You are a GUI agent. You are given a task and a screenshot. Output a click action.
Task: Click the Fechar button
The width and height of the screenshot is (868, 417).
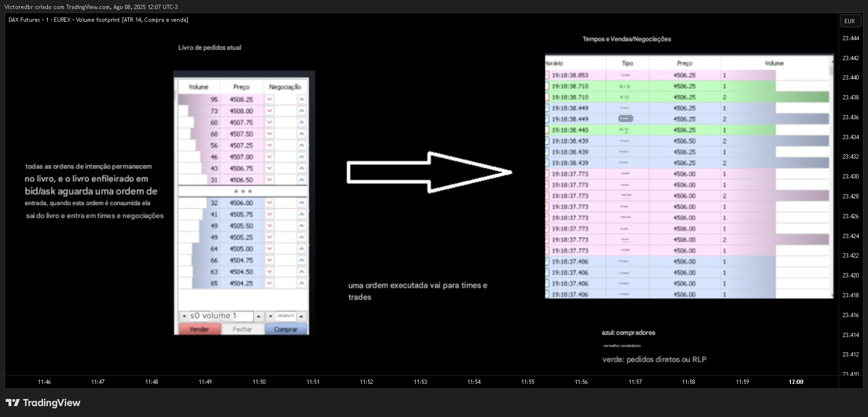(242, 329)
